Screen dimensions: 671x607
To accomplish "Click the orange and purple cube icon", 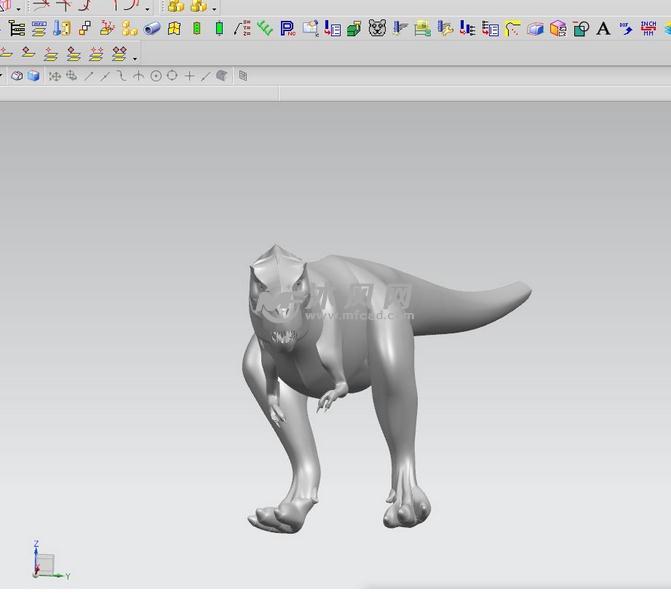I will 558,29.
